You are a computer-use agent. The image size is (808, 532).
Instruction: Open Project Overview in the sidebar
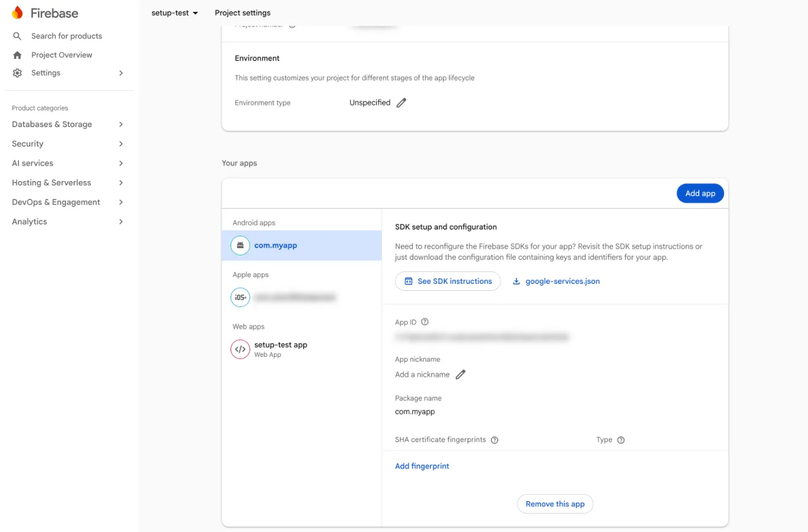(62, 55)
